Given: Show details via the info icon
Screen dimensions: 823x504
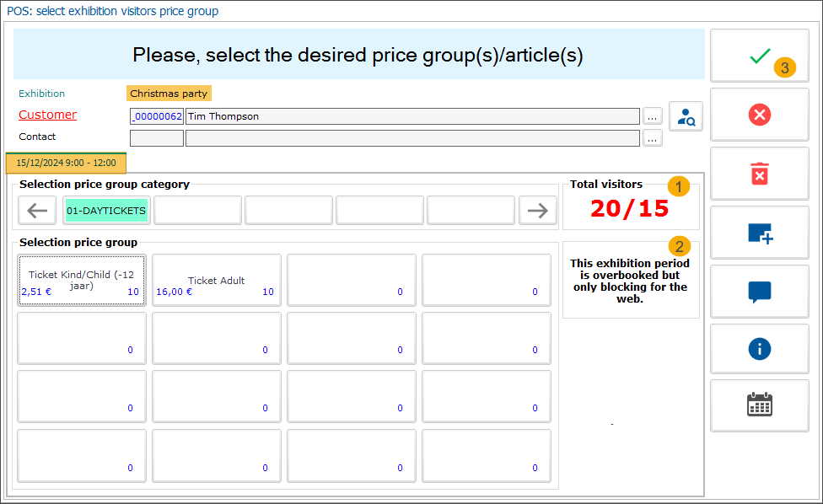Looking at the screenshot, I should tap(760, 349).
